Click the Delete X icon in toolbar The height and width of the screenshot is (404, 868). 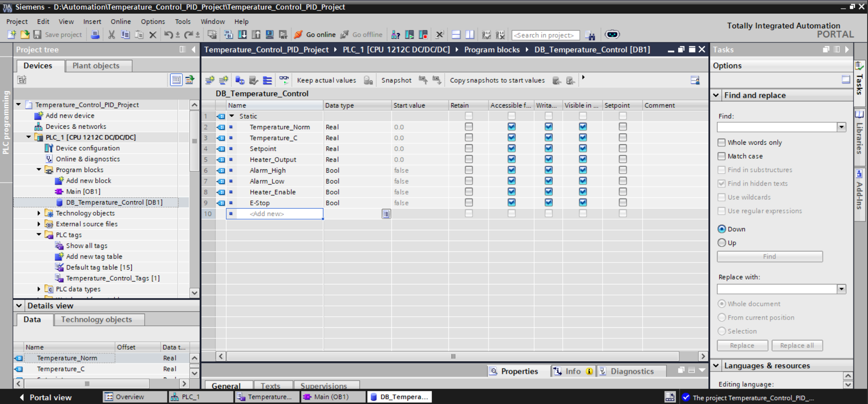coord(153,35)
